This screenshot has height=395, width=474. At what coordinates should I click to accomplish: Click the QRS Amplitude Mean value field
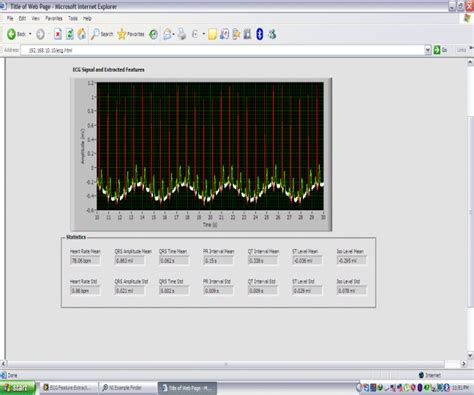pyautogui.click(x=130, y=261)
